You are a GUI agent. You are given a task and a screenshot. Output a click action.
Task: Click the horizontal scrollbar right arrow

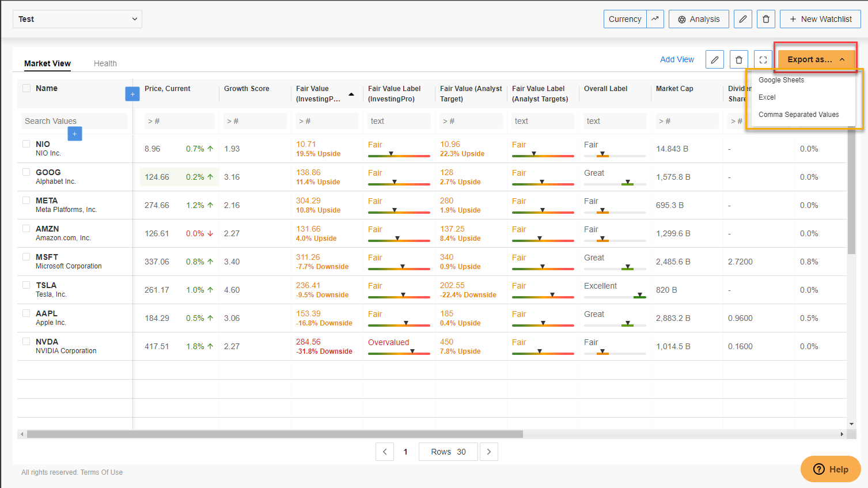tap(842, 434)
